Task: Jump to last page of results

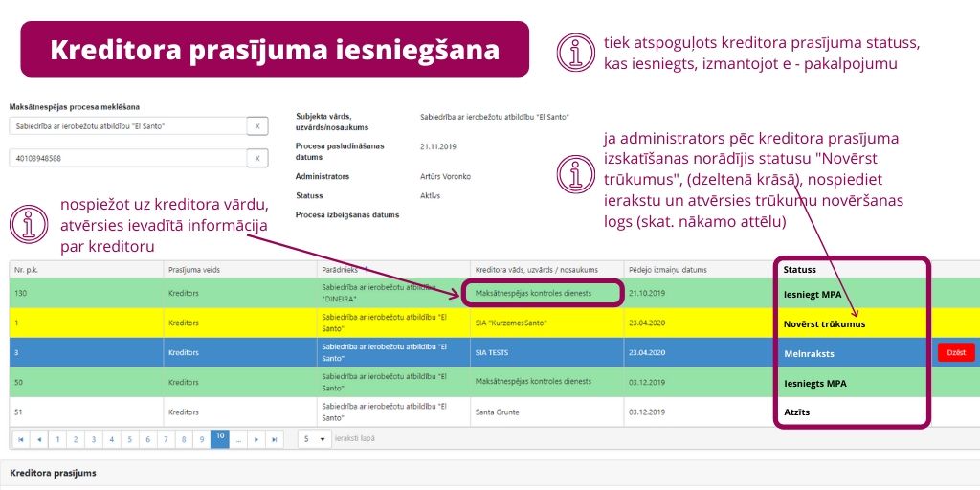Action: 274,439
